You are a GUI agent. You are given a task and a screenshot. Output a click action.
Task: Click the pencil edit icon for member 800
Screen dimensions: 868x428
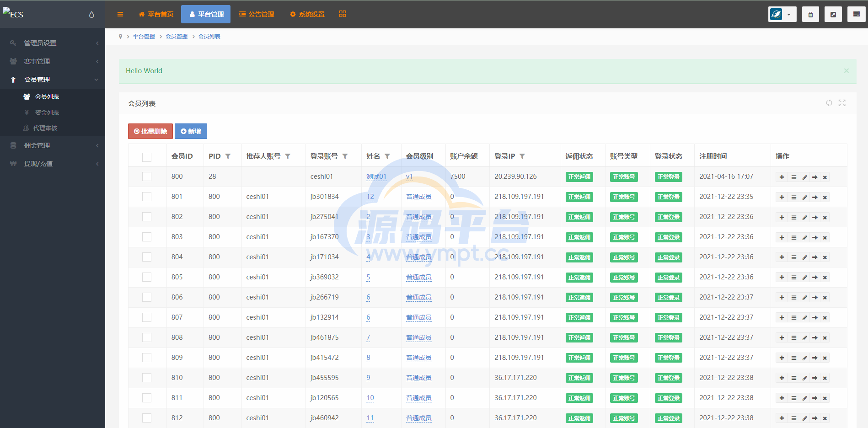(804, 177)
